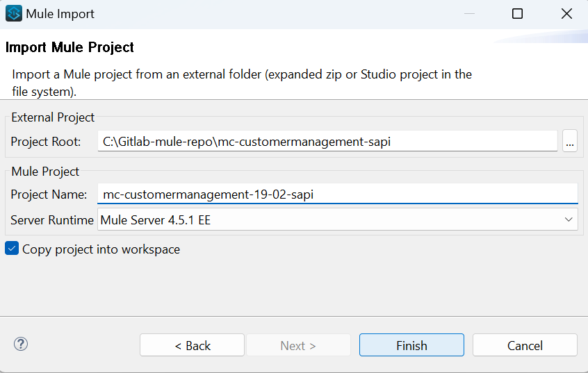Click the 'Mule Import' window title text

60,14
